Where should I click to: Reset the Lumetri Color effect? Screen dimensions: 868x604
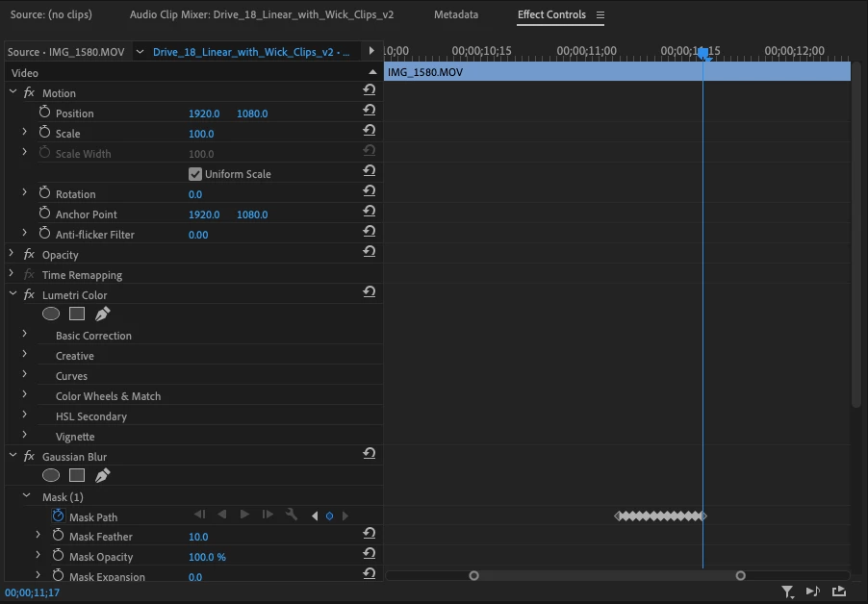coord(370,292)
